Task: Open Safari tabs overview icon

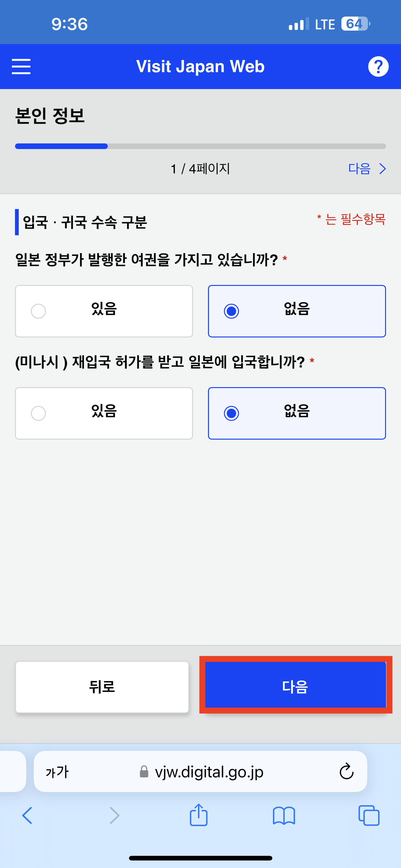Action: [369, 816]
